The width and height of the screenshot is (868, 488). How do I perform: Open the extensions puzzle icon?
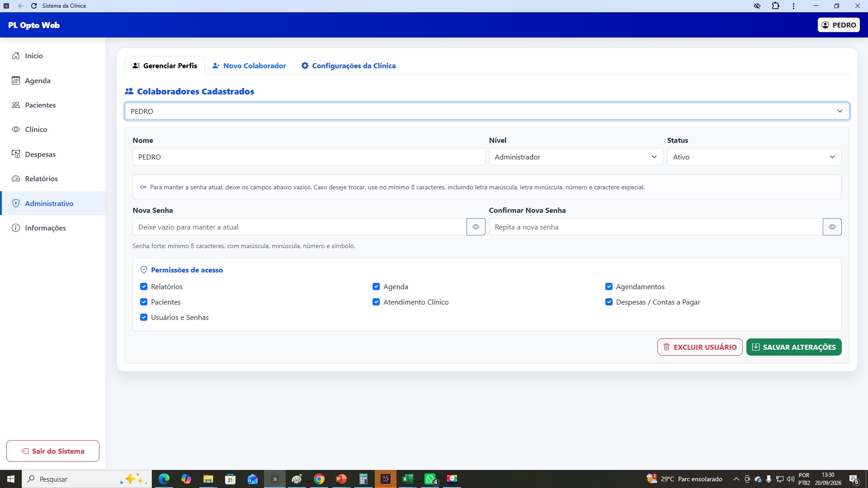[x=776, y=6]
